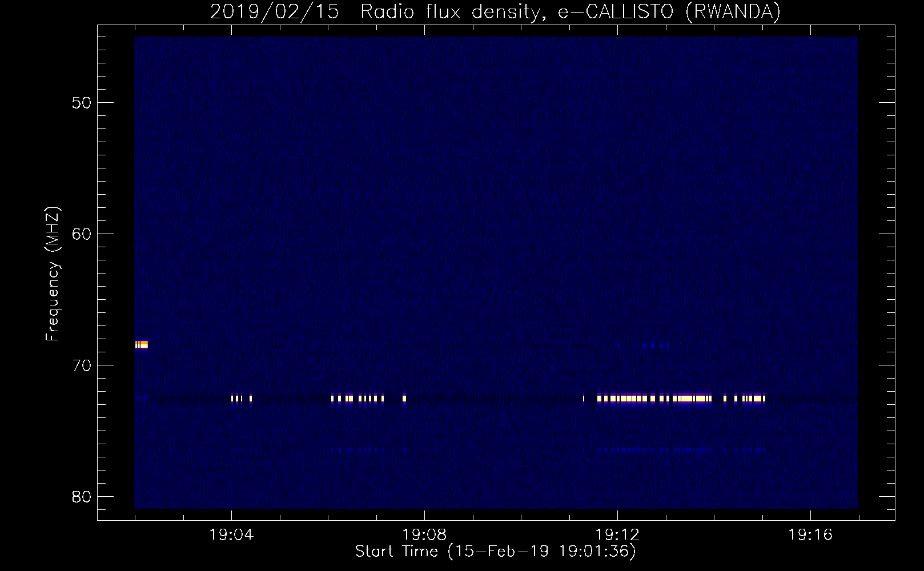Click the isolated bright burst just before 19:08
The image size is (924, 571).
pyautogui.click(x=404, y=399)
